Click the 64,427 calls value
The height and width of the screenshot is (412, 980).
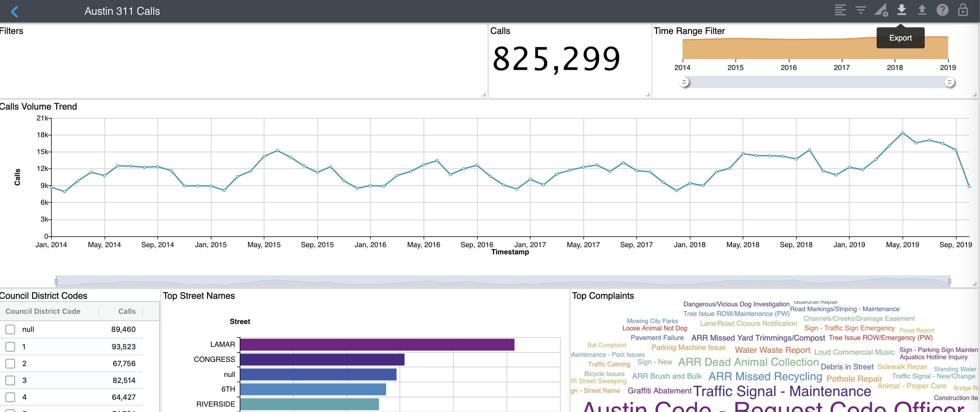[124, 397]
